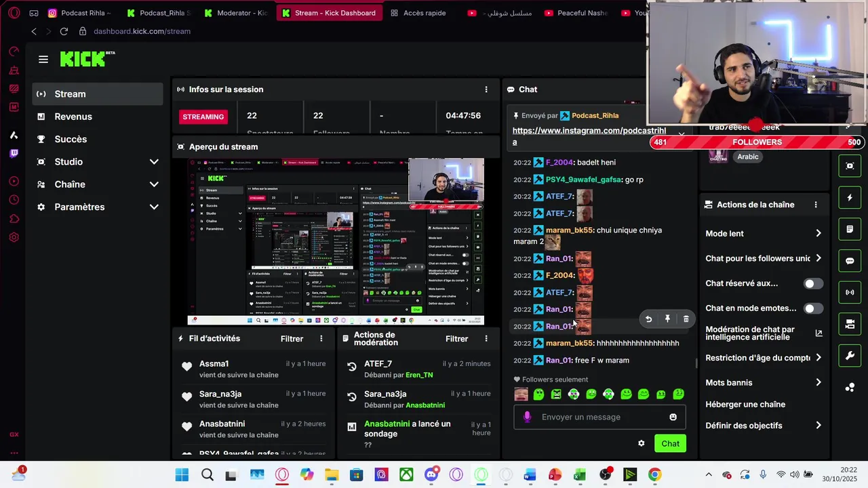The height and width of the screenshot is (488, 868).
Task: Filter the Fil d'activités list
Action: tap(292, 339)
